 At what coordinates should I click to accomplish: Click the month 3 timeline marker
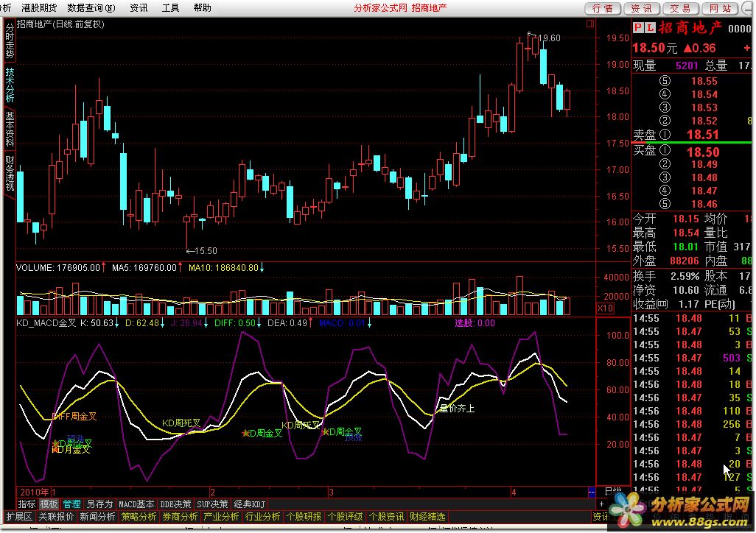pos(331,492)
